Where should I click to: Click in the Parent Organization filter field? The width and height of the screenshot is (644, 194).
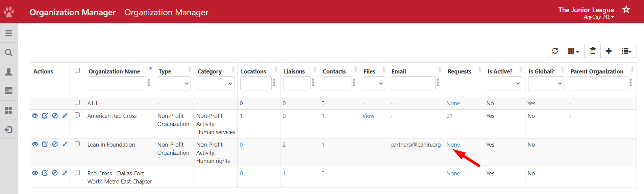[599, 83]
